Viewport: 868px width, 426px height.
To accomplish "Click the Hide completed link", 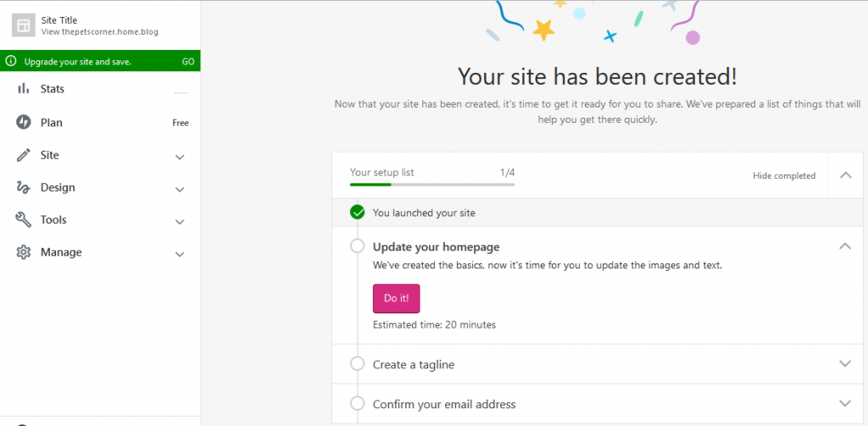I will (x=784, y=176).
